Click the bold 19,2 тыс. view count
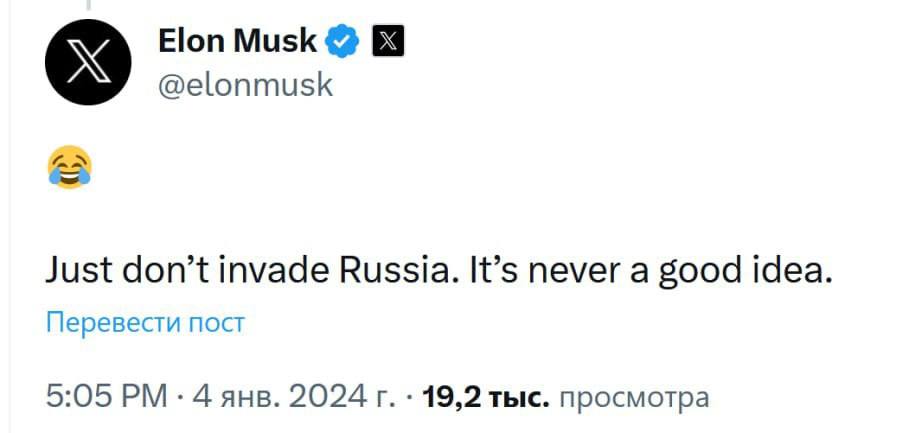900x433 pixels. click(486, 397)
